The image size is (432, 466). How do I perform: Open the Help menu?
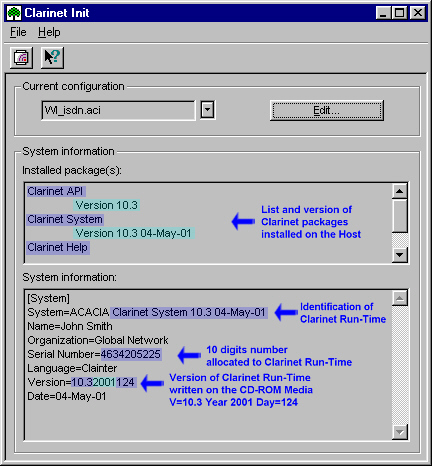pos(49,32)
